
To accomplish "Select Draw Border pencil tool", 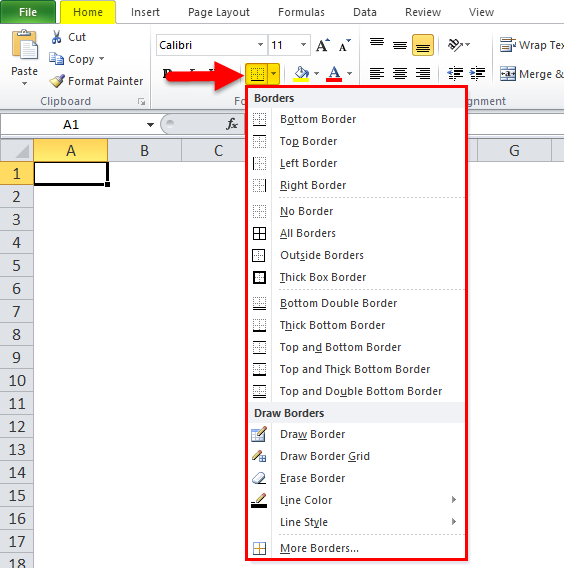I will click(x=357, y=434).
